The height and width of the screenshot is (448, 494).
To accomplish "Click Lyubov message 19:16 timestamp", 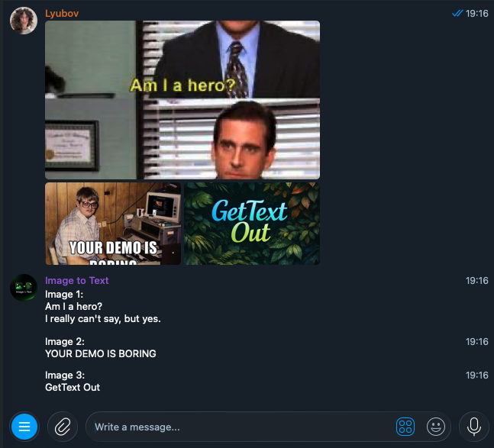I will point(477,13).
